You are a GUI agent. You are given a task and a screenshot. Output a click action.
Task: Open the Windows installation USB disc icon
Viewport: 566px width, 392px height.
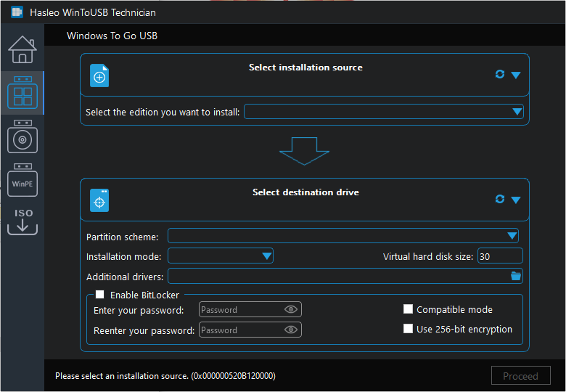tap(22, 137)
